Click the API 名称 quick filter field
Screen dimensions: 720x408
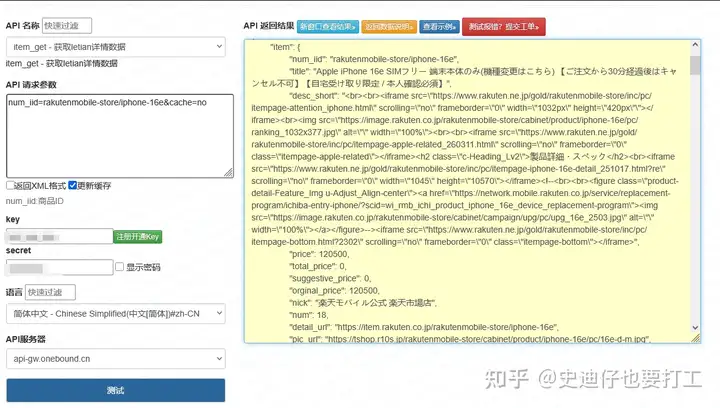(x=67, y=26)
